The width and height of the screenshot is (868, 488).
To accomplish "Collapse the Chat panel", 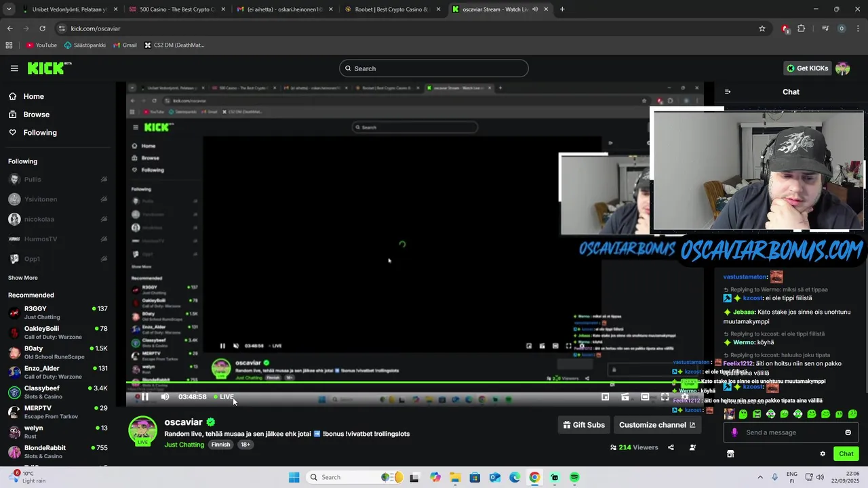I will coord(728,92).
